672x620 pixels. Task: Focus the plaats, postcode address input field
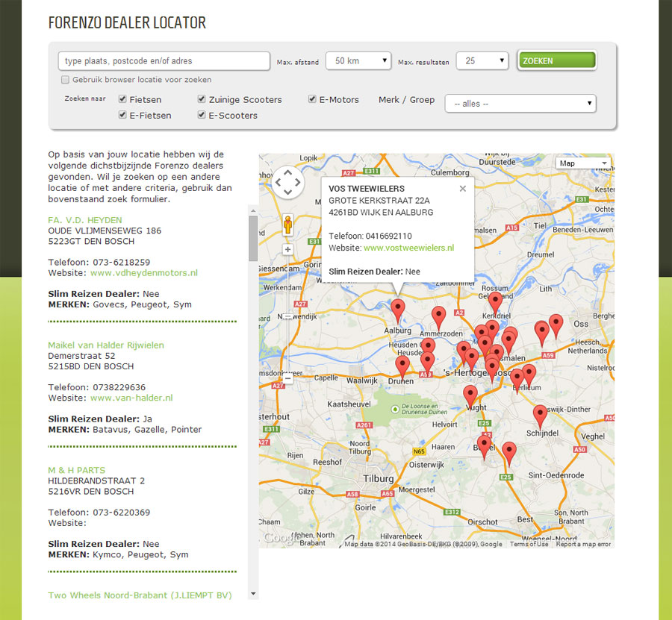(x=164, y=60)
